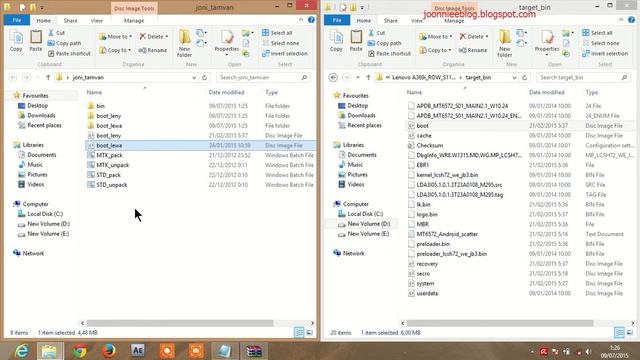This screenshot has height=360, width=640.
Task: Switch joni_tamvan to large icons view
Action: coord(309,333)
